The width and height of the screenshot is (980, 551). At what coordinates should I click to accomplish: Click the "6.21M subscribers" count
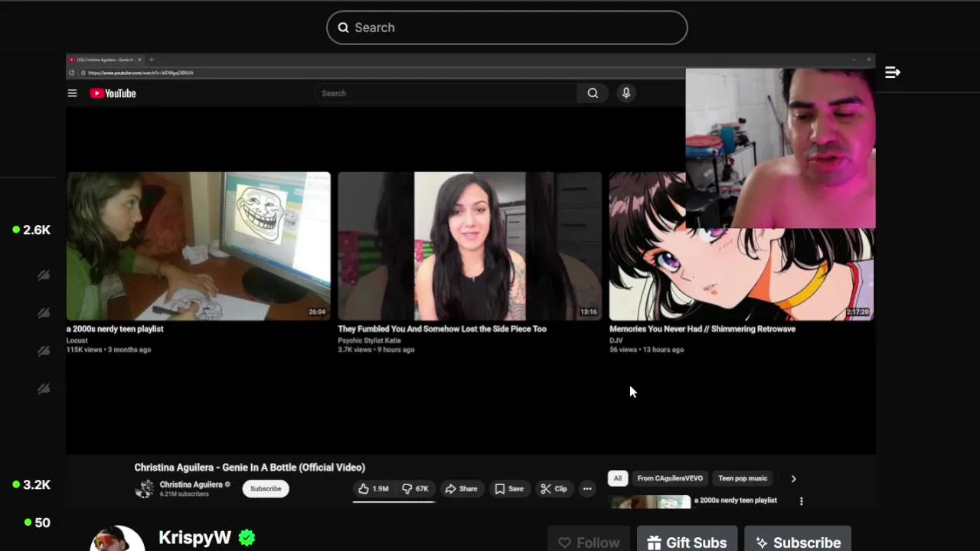(x=184, y=494)
